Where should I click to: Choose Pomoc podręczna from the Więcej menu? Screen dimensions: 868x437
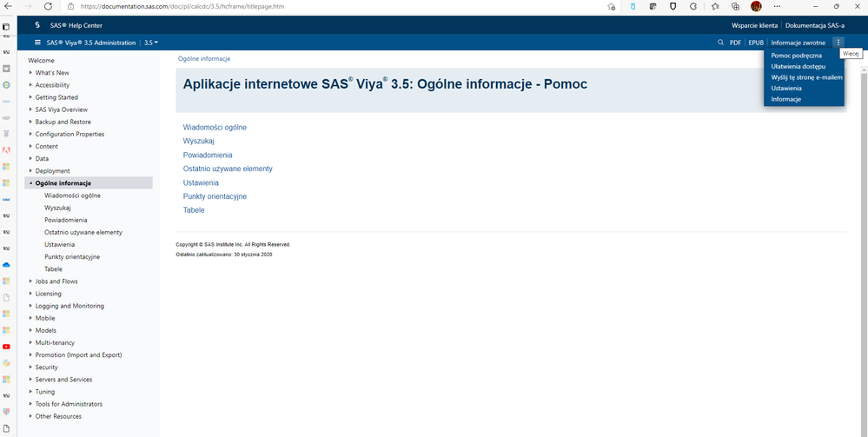[x=796, y=56]
